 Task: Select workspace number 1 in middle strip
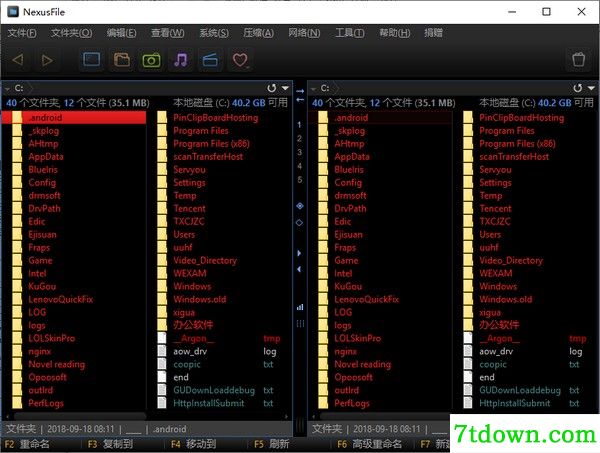click(x=300, y=125)
